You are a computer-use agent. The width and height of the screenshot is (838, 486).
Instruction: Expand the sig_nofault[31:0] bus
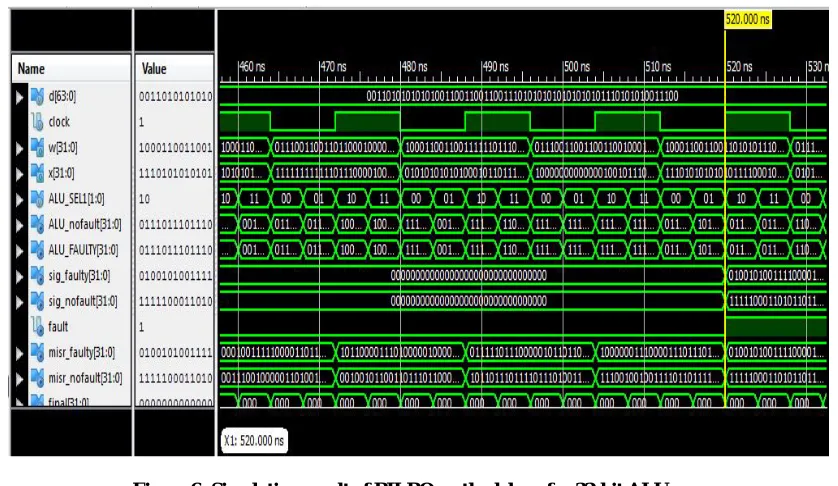20,303
